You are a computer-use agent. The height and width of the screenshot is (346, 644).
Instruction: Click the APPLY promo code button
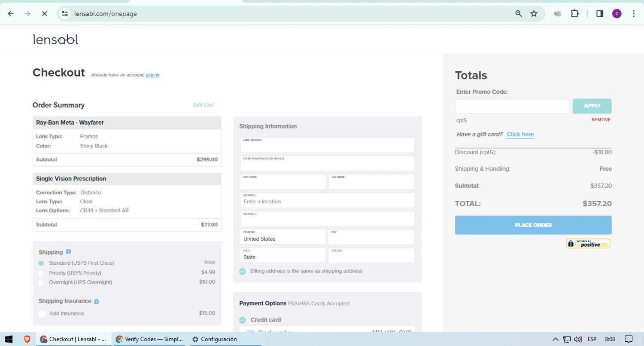point(592,106)
